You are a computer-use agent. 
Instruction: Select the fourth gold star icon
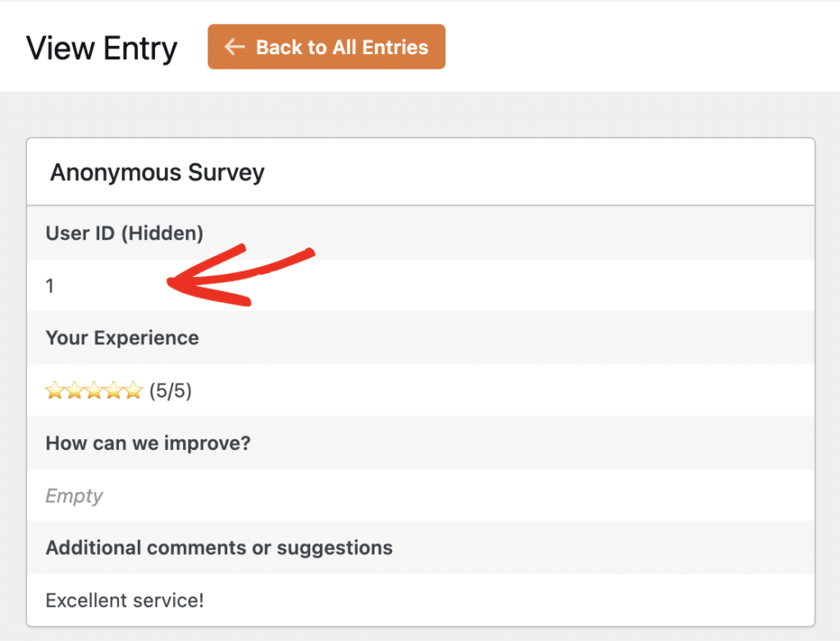[112, 389]
